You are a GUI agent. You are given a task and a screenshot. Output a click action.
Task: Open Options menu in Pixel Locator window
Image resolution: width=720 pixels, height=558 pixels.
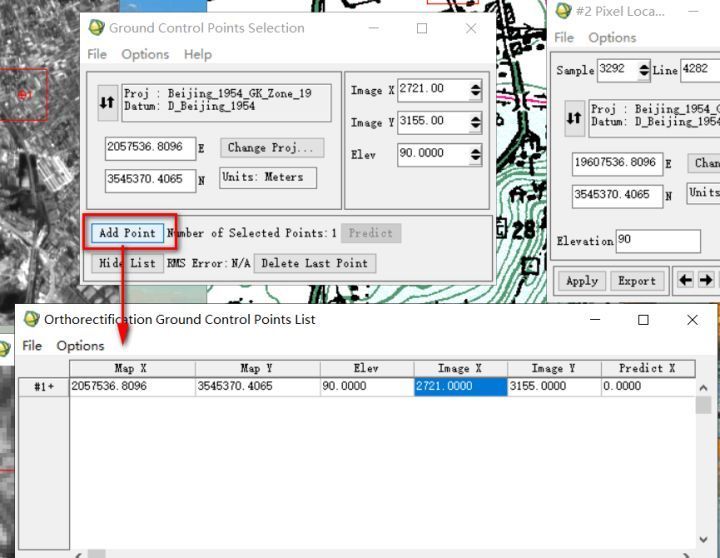(x=612, y=38)
